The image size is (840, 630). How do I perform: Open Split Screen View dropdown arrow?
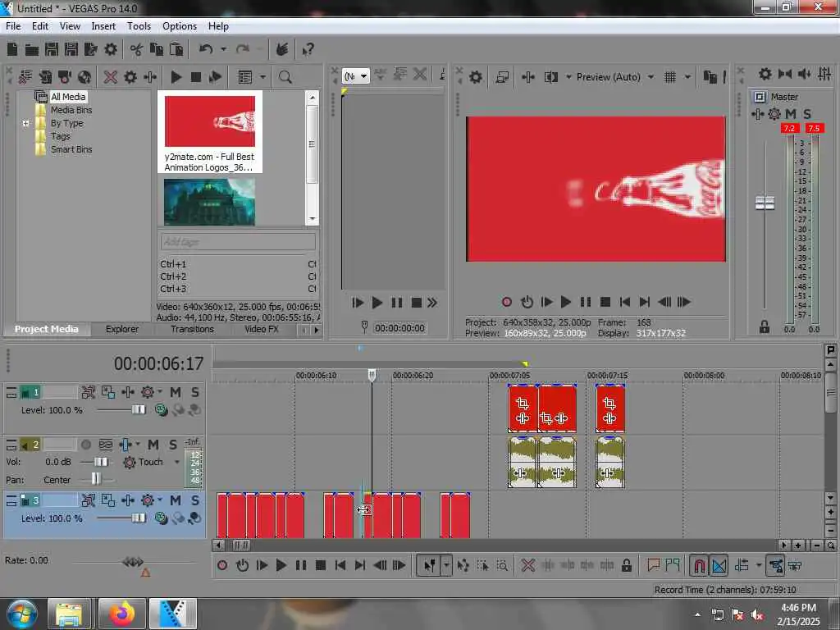pyautogui.click(x=568, y=77)
